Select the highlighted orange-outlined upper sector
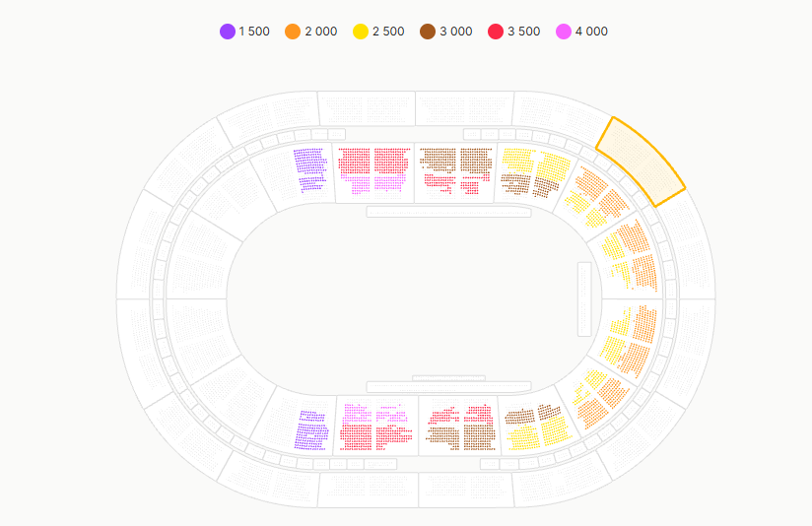This screenshot has height=526, width=812. (x=641, y=162)
